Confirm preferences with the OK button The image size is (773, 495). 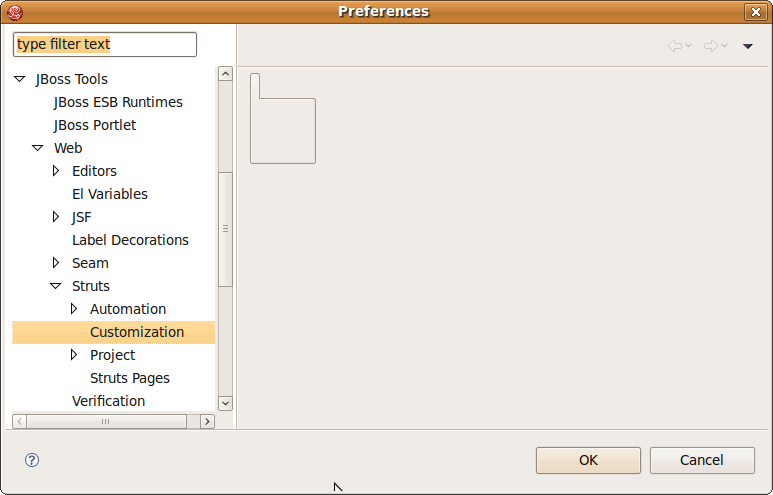[x=588, y=460]
